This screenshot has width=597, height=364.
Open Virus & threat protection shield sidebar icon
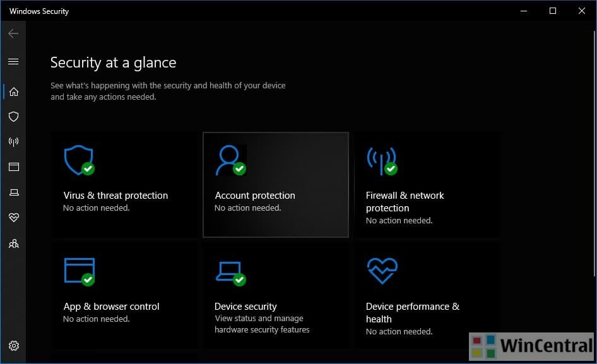13,117
